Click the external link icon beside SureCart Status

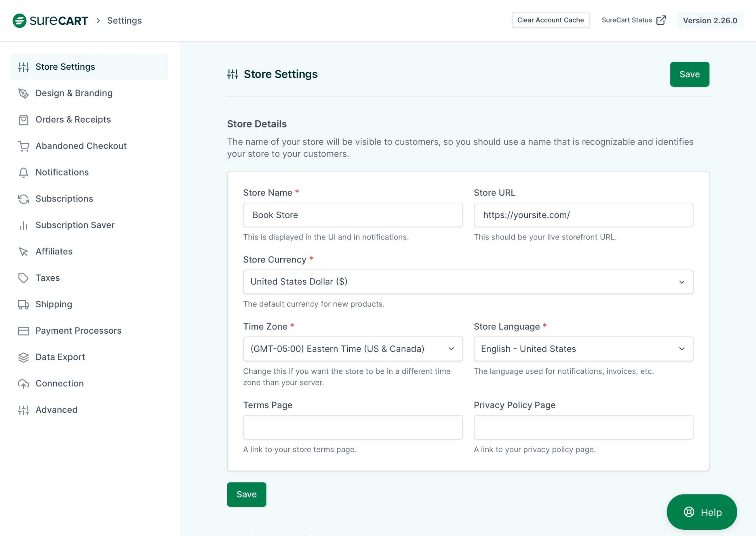click(661, 20)
